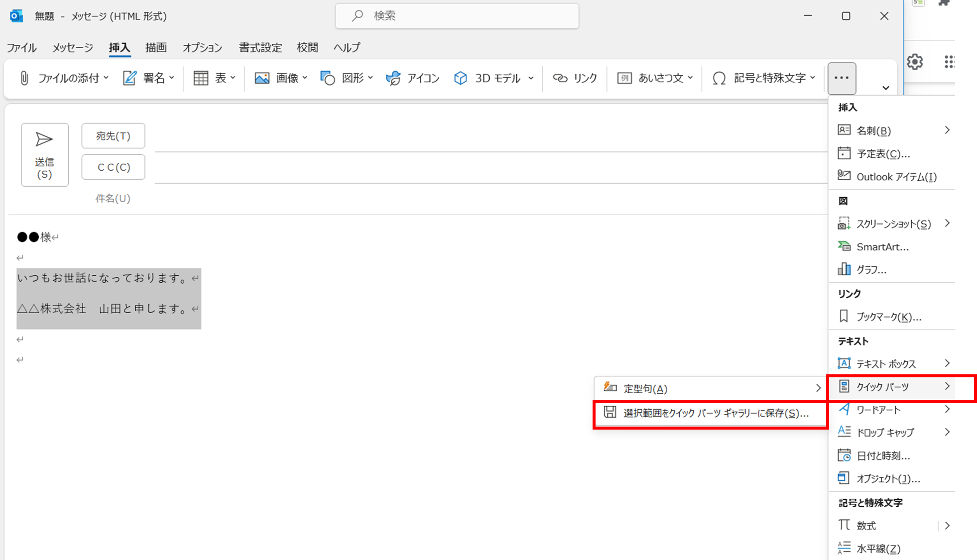Click the Signature pen icon
This screenshot has width=977, height=560.
129,78
